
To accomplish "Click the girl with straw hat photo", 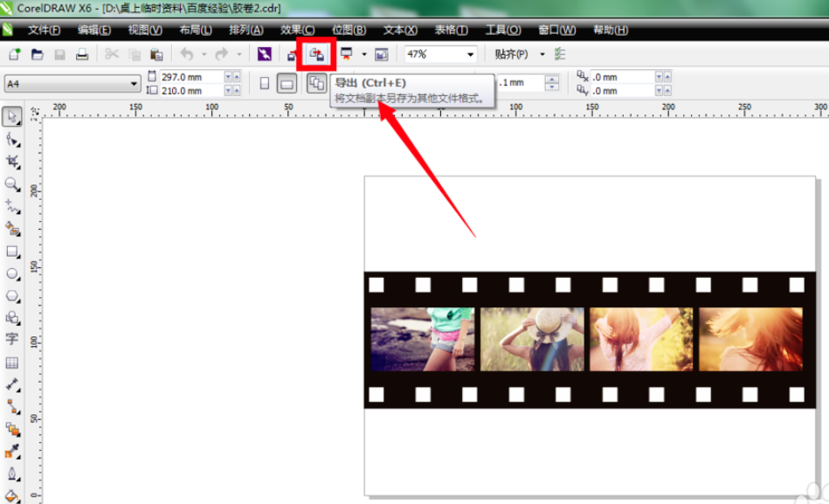I will point(532,339).
